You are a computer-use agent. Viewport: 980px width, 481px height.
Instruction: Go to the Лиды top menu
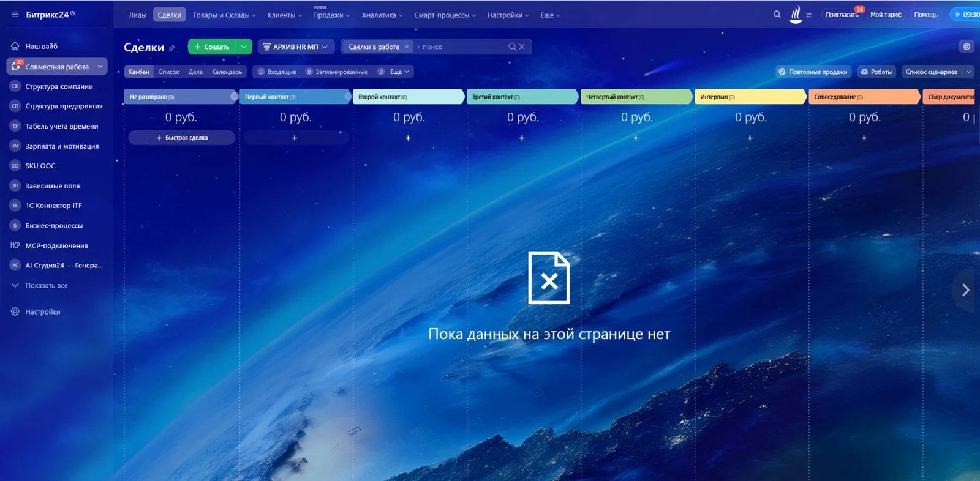[137, 15]
